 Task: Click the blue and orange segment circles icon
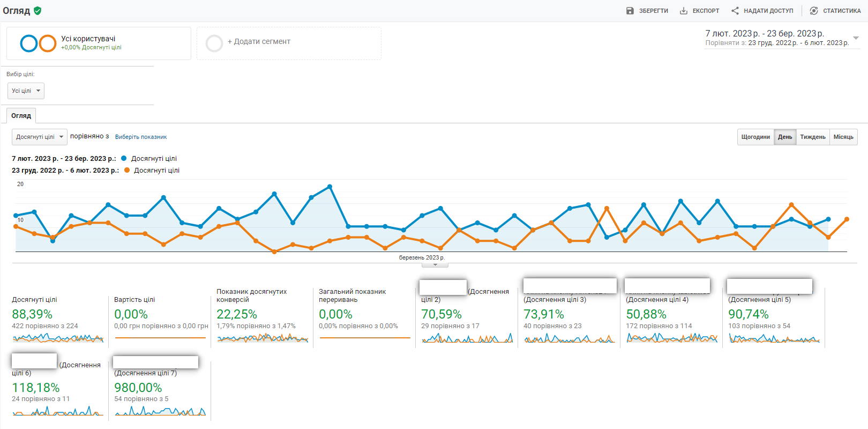coord(38,43)
